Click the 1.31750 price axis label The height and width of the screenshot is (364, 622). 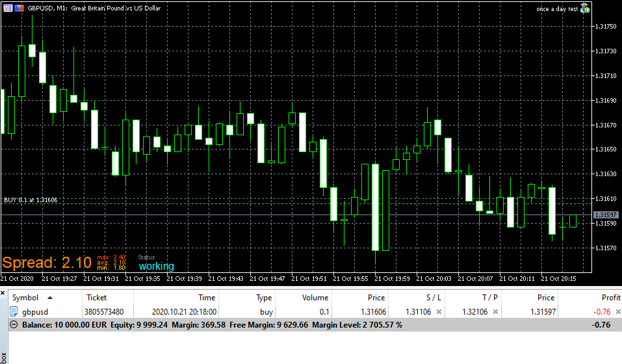(606, 26)
